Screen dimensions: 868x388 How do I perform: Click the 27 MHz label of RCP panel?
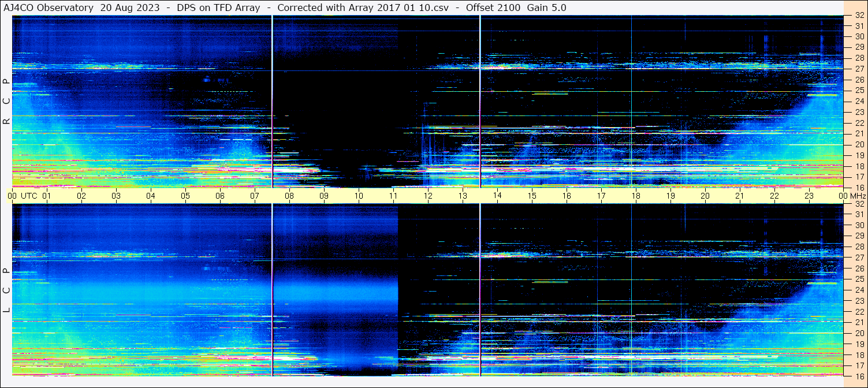pos(859,69)
